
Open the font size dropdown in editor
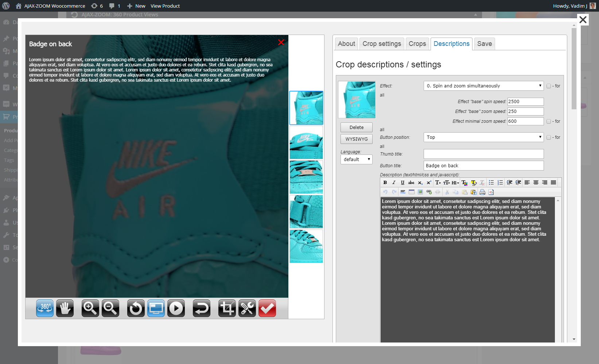pos(447,183)
